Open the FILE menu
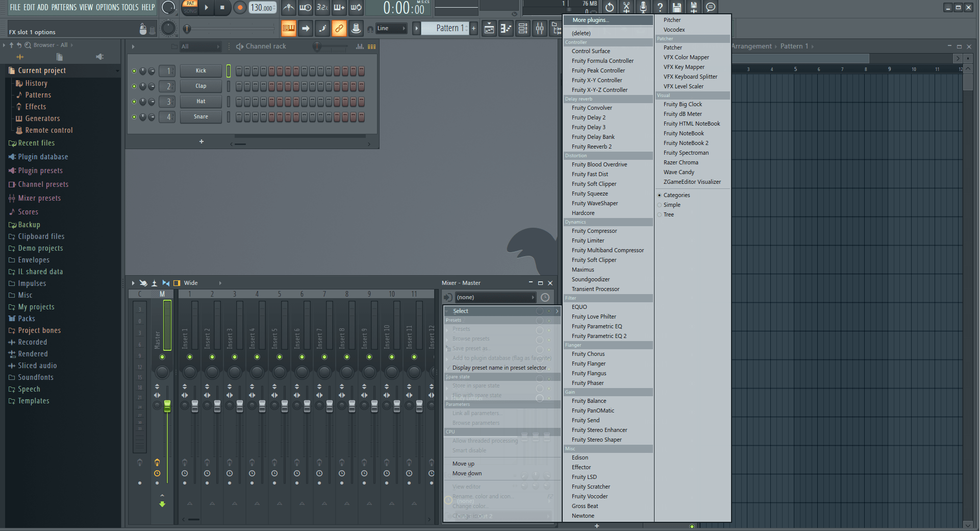Image resolution: width=980 pixels, height=531 pixels. [x=15, y=7]
